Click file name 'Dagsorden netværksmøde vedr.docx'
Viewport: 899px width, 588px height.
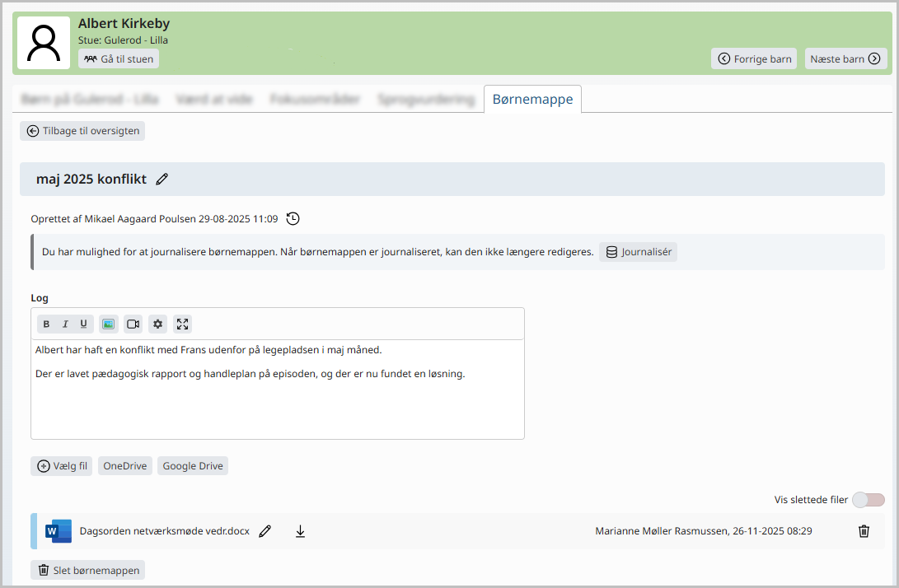(x=165, y=531)
